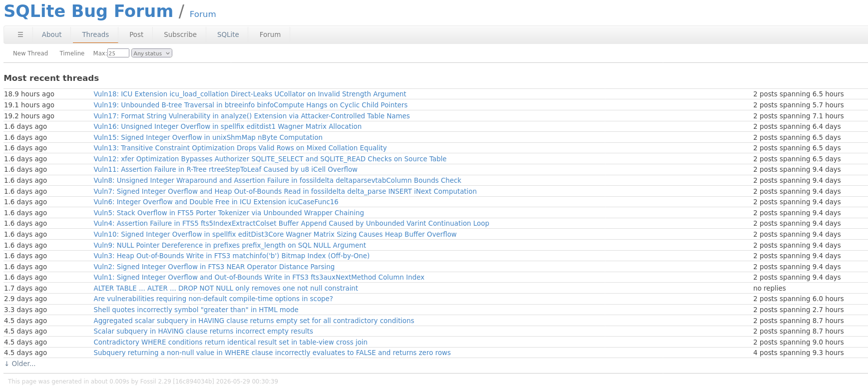The width and height of the screenshot is (868, 391).
Task: Click the 'Most recent threads' heading
Action: click(x=51, y=78)
